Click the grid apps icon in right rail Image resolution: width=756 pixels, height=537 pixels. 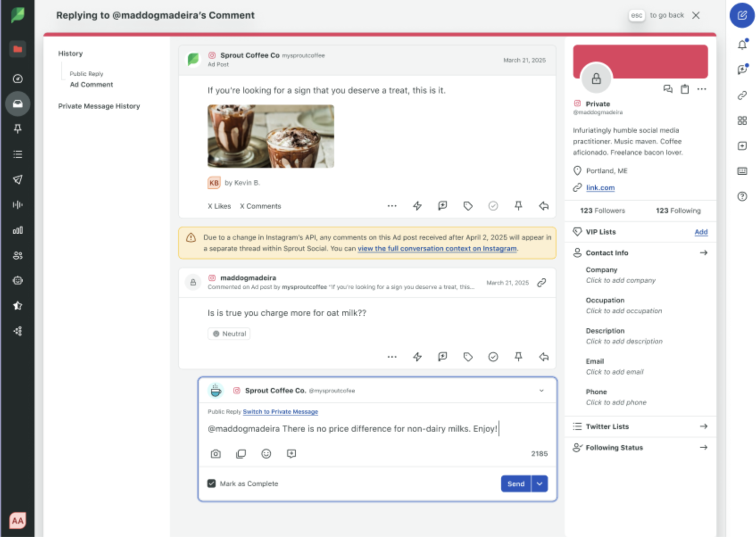point(742,120)
